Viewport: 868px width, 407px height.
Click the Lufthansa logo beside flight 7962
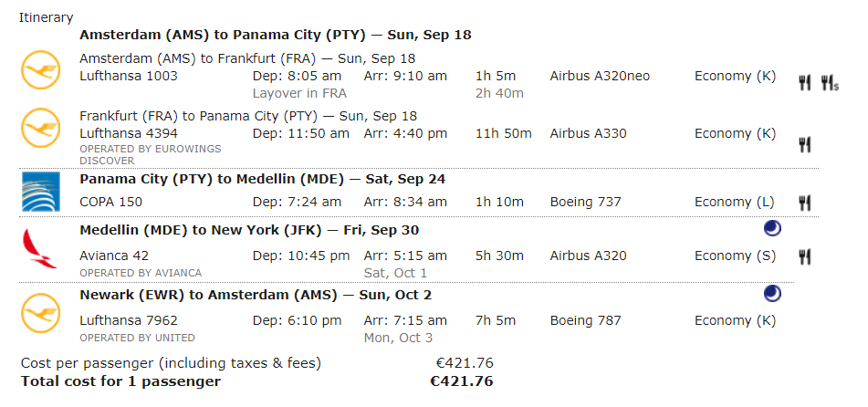[40, 313]
